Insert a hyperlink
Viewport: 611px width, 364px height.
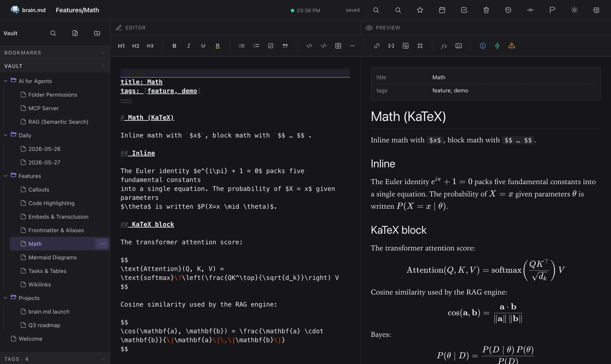pos(377,46)
